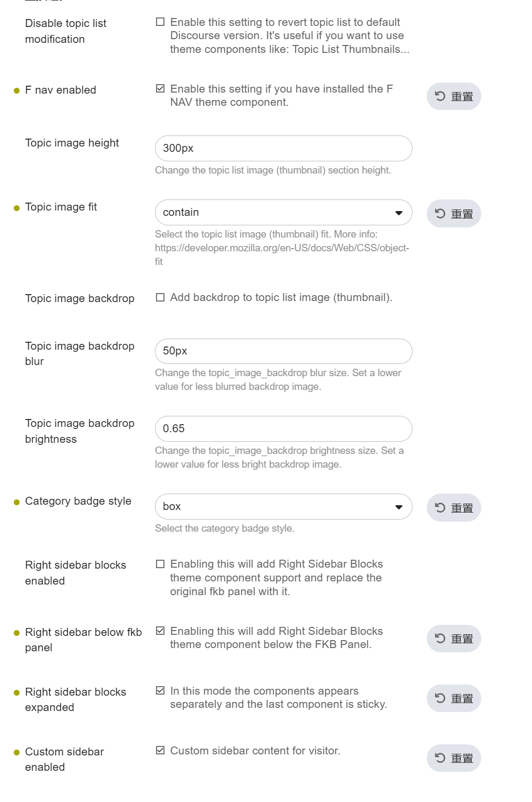Uncheck Right sidebar below fkb panel
Viewport: 532px width, 802px height.
tap(160, 631)
